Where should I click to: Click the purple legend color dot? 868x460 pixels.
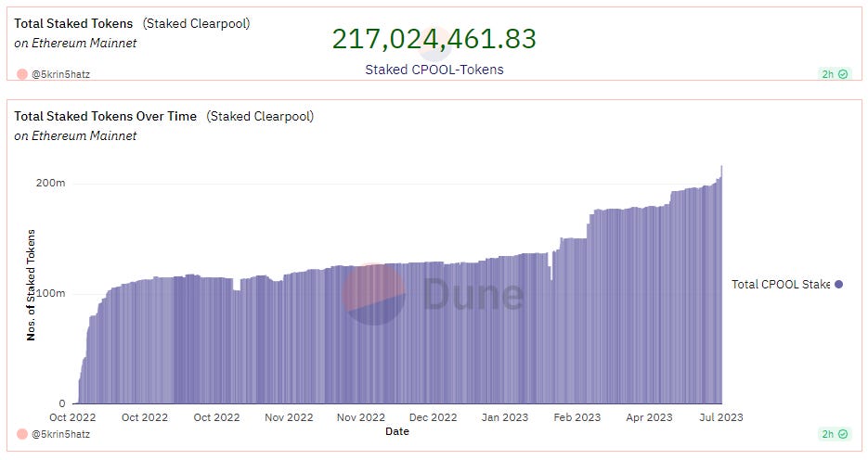tap(838, 284)
